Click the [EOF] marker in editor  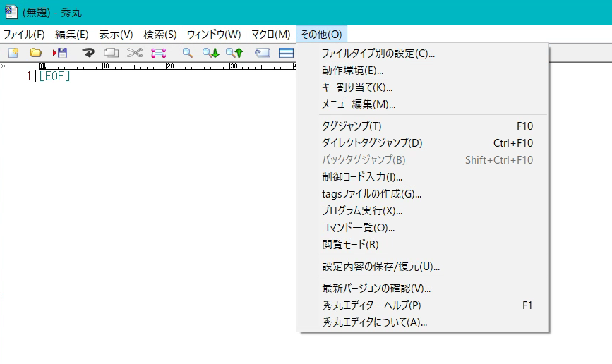point(54,76)
